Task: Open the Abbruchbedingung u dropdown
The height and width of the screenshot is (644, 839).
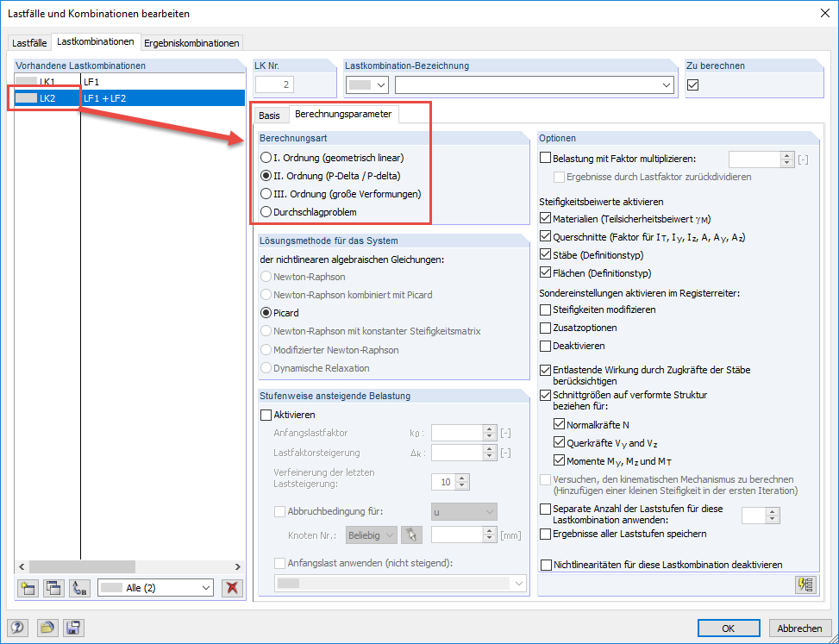Action: (464, 512)
